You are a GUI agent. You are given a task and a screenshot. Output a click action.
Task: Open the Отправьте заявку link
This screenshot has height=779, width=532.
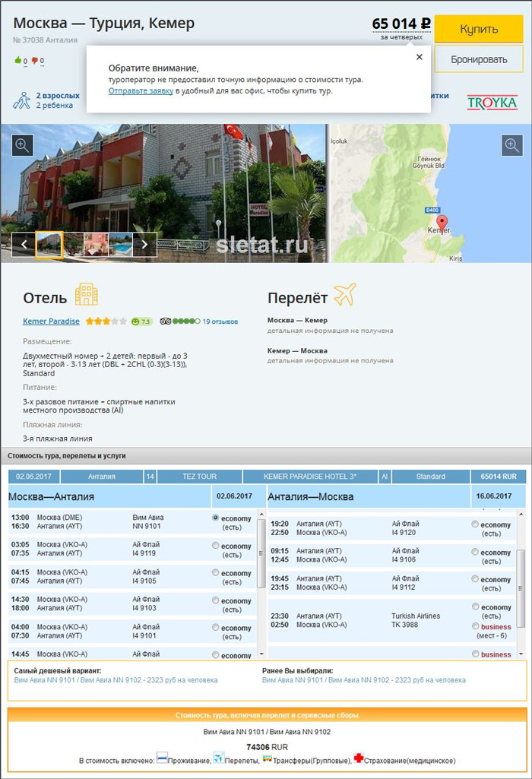point(141,91)
